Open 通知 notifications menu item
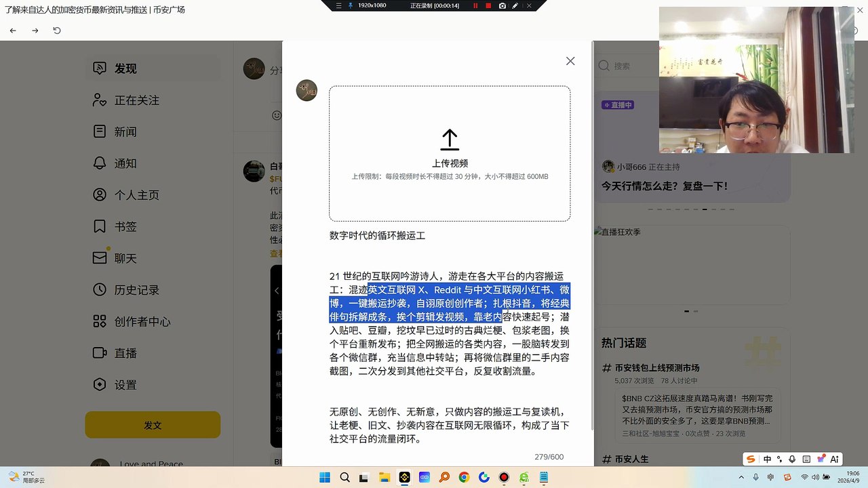Viewport: 868px width, 488px height. point(153,163)
